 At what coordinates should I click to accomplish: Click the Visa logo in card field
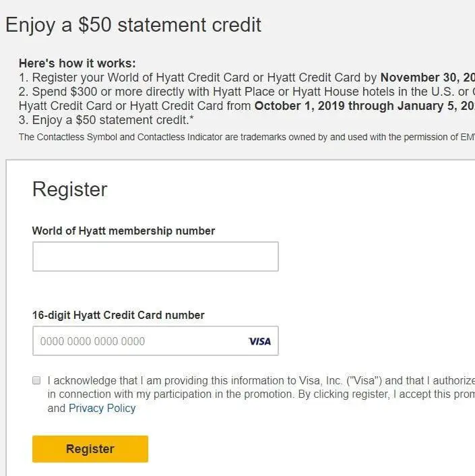pos(259,341)
